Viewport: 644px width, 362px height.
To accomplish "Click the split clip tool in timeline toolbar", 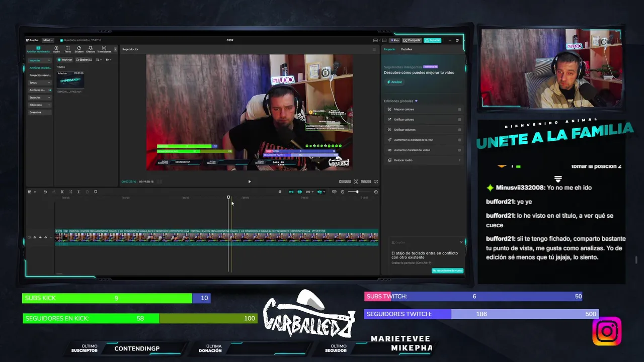I will [x=62, y=192].
